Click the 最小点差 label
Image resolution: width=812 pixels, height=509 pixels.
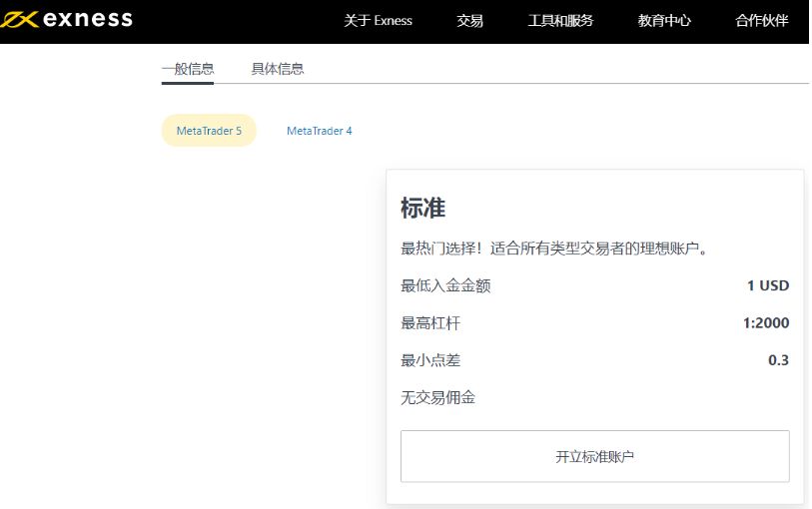pos(430,360)
